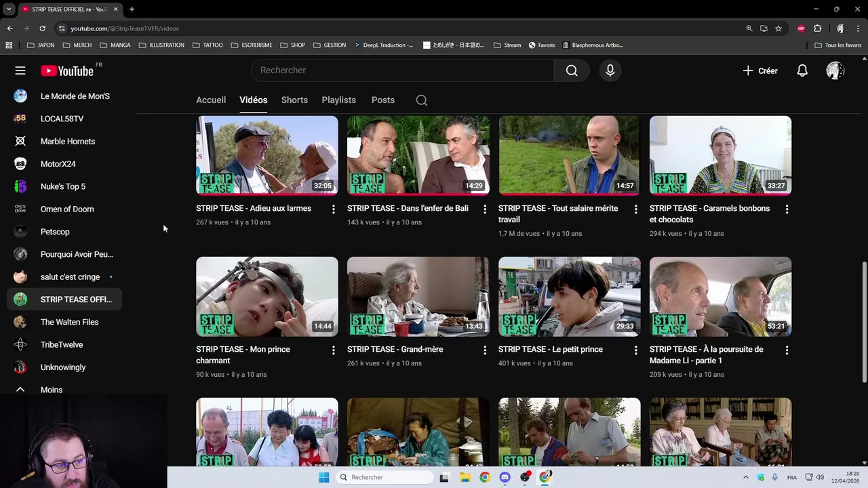Open the Posts tab
The image size is (868, 488).
[x=383, y=100]
